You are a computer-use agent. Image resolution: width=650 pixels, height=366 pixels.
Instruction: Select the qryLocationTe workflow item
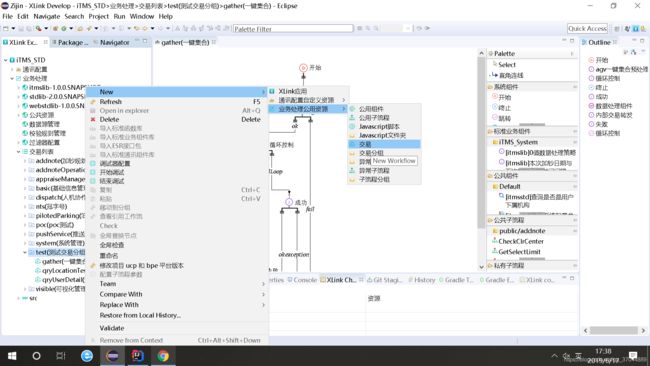pos(63,270)
